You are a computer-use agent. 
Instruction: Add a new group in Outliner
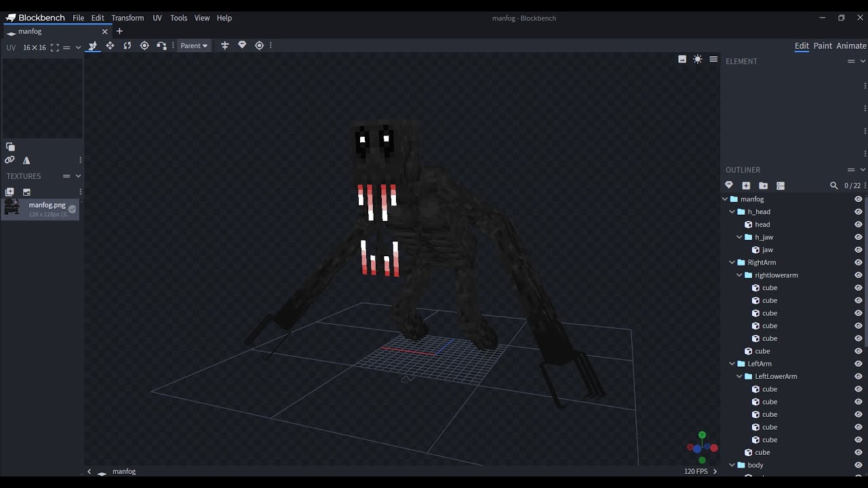763,185
